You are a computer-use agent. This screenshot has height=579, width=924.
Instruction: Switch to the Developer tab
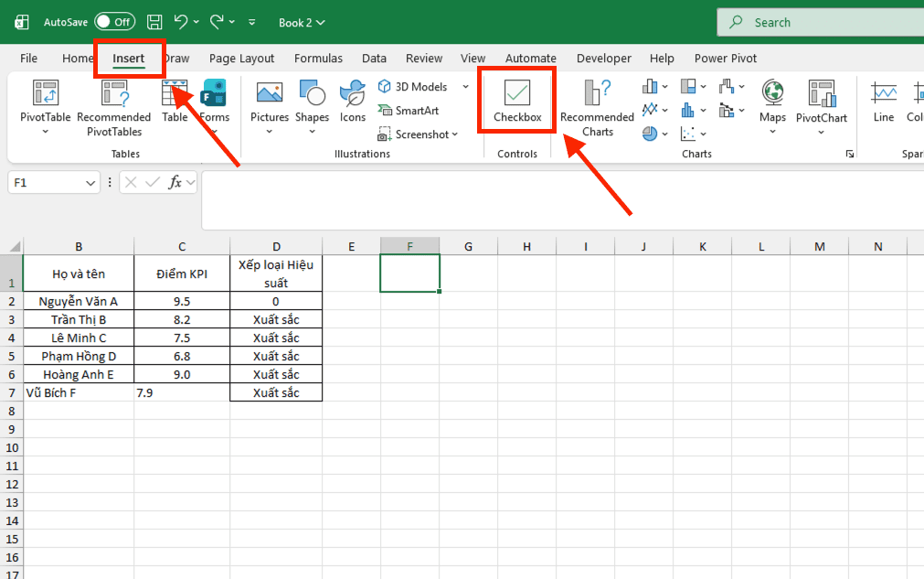pos(603,59)
